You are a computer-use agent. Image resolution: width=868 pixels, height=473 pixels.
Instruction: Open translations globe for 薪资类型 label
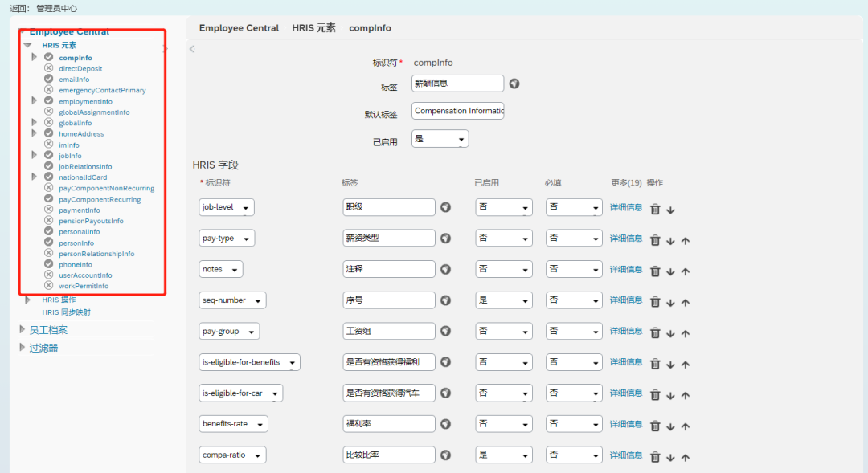pos(445,238)
